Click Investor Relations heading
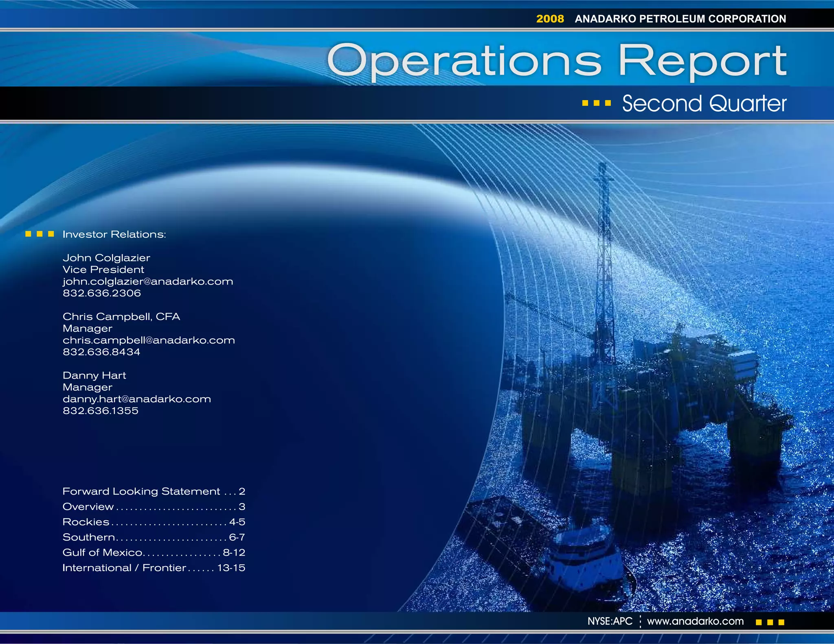 [x=114, y=234]
